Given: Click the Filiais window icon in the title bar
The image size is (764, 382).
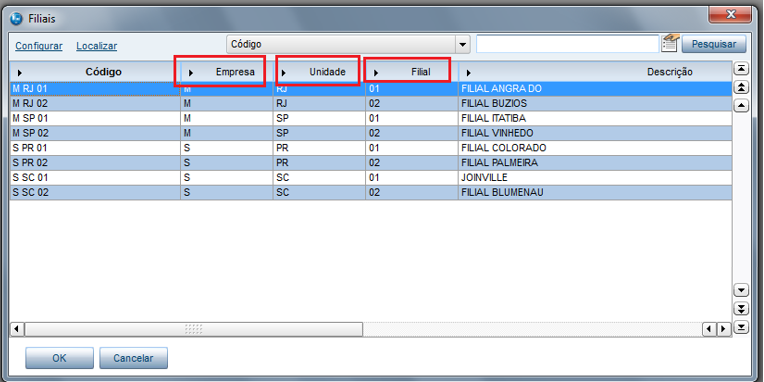Looking at the screenshot, I should coord(17,19).
